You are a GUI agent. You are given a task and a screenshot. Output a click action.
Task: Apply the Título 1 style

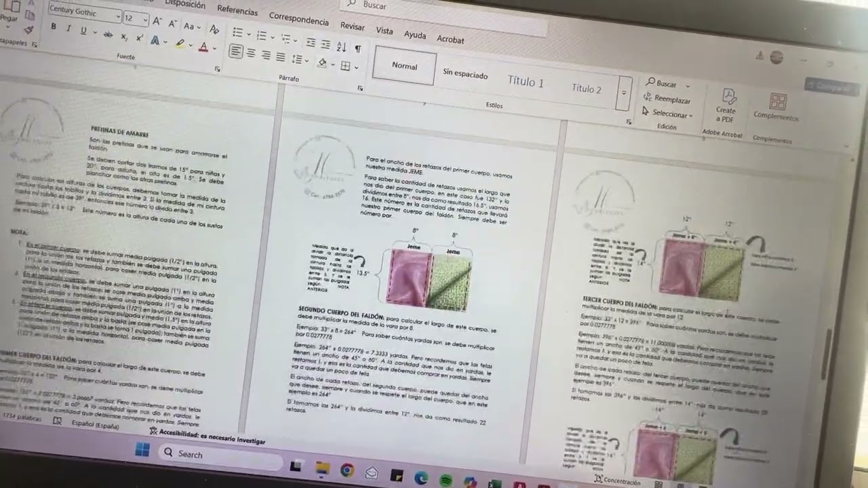[526, 81]
